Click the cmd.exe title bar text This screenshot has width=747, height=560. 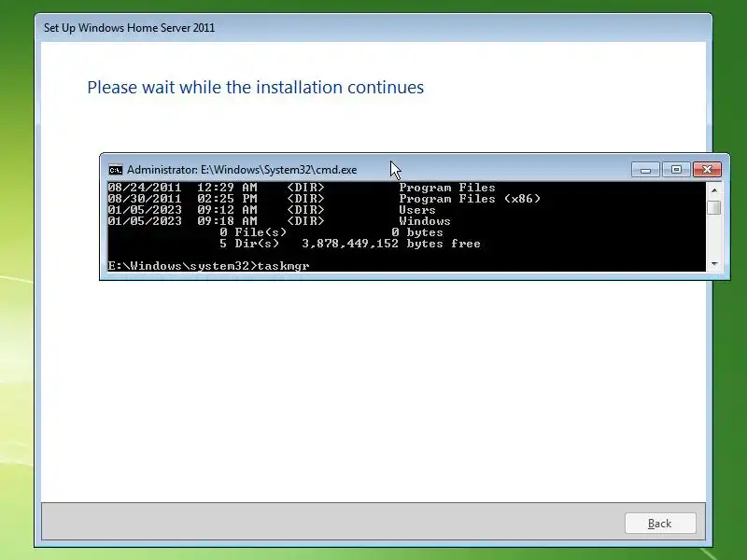pyautogui.click(x=242, y=170)
